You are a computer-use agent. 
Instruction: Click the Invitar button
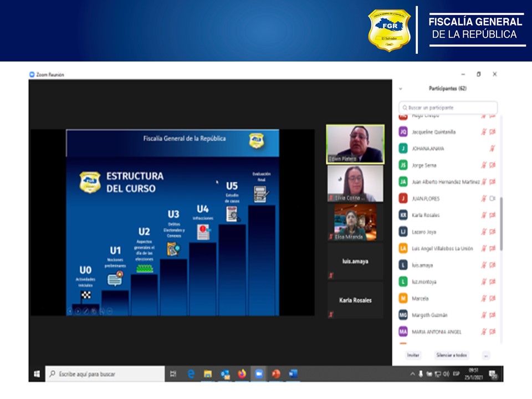tap(413, 355)
